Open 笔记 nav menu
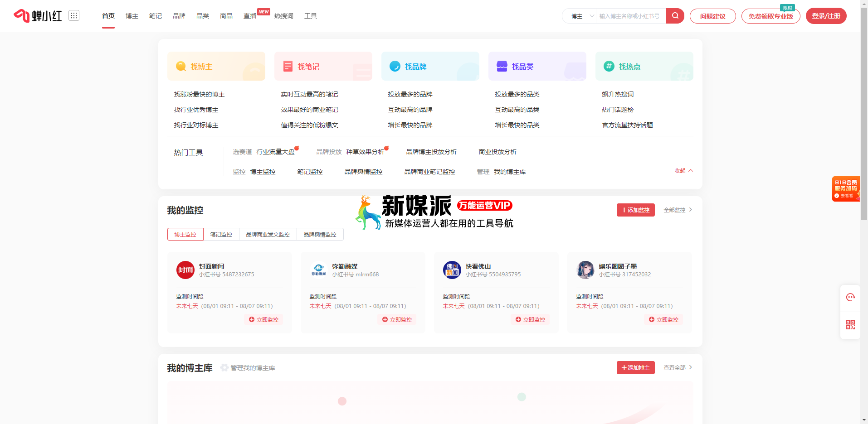Image resolution: width=868 pixels, height=424 pixels. [156, 16]
